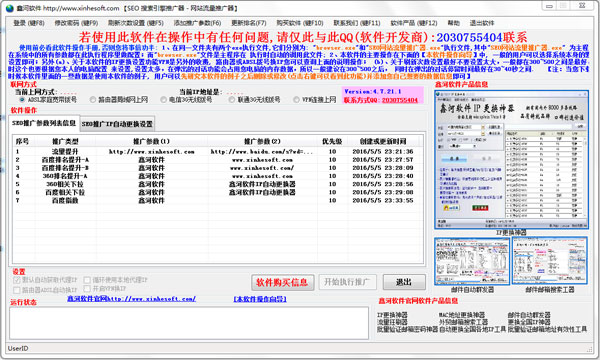Image resolution: width=600 pixels, height=360 pixels.
Task: Click 推广参数(1) column header
Action: pos(152,141)
